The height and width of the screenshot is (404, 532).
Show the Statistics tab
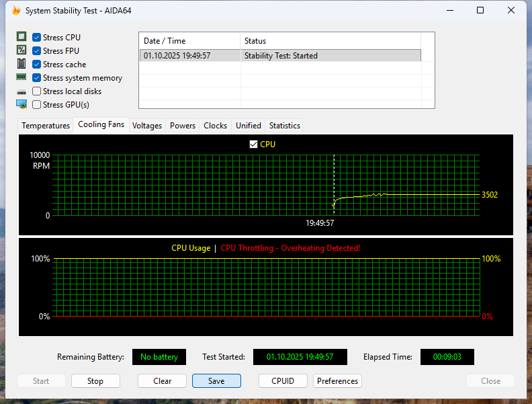[x=285, y=126]
